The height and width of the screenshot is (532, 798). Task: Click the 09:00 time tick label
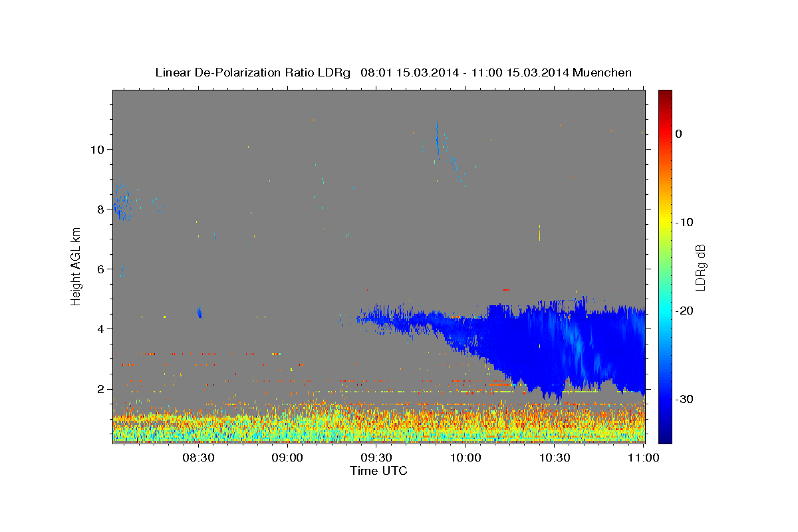coord(288,458)
